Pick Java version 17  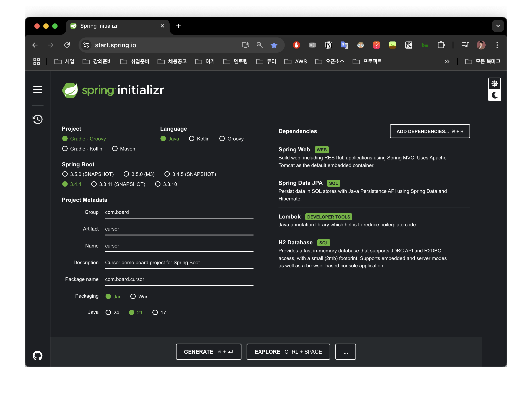[155, 312]
